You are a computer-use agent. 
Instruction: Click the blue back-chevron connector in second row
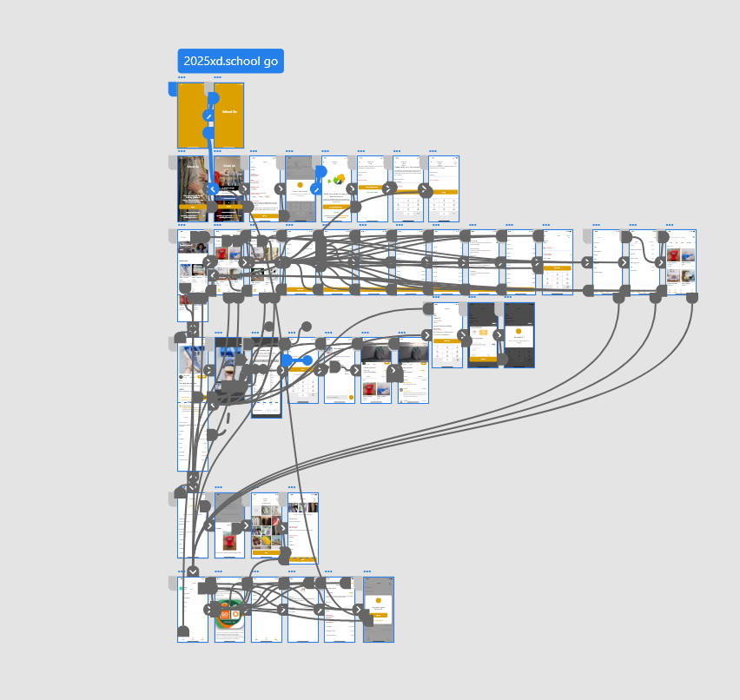tap(213, 188)
